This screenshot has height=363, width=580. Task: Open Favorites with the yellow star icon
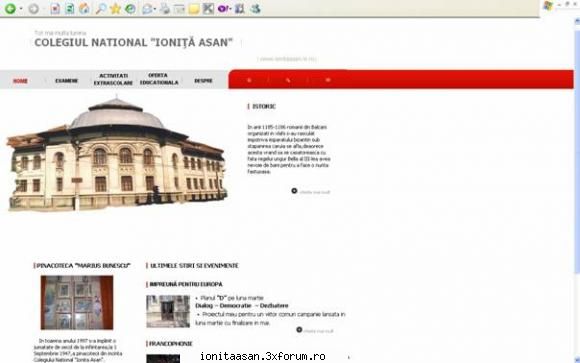(115, 9)
